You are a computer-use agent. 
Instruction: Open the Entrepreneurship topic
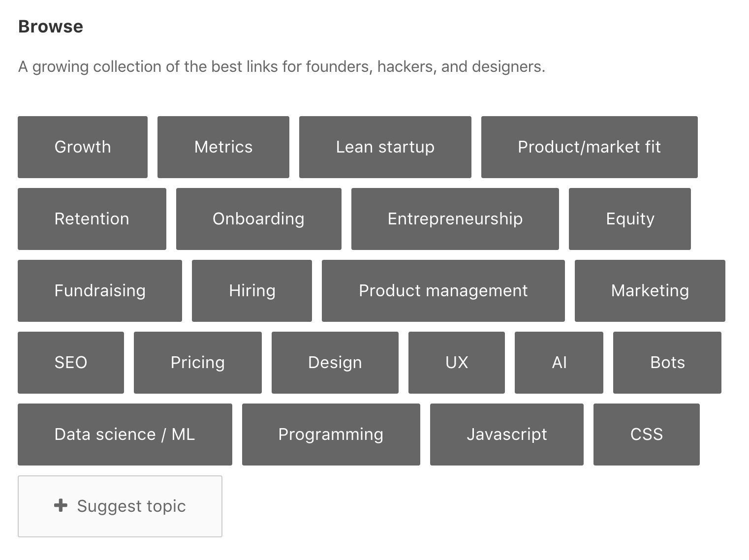click(455, 219)
